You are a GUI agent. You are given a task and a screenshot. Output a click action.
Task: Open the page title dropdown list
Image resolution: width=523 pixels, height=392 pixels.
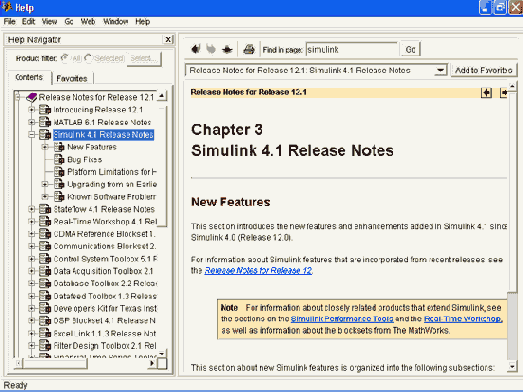coord(440,70)
